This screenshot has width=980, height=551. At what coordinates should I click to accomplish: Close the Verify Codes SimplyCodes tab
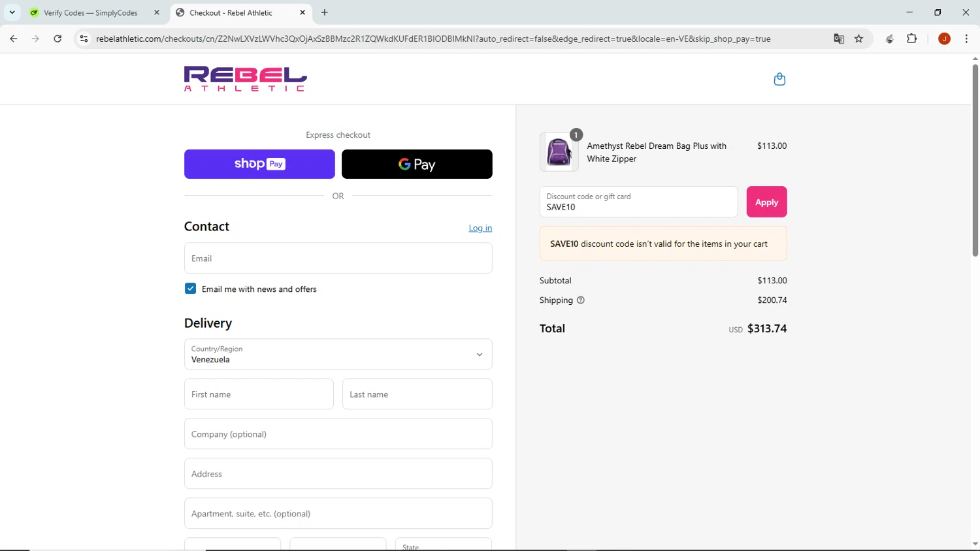click(157, 12)
